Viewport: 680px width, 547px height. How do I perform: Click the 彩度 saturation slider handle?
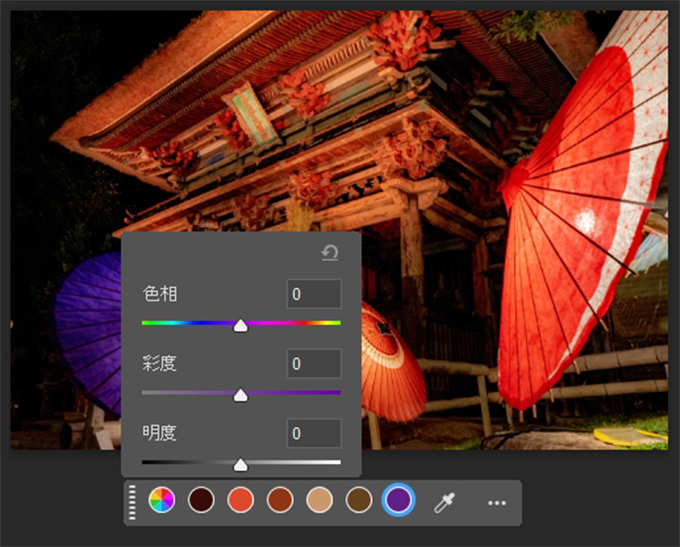tap(241, 395)
